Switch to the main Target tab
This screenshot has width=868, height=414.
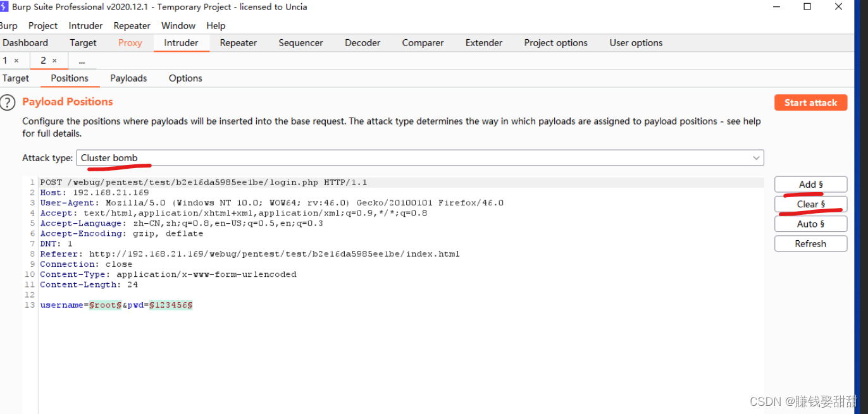point(83,43)
